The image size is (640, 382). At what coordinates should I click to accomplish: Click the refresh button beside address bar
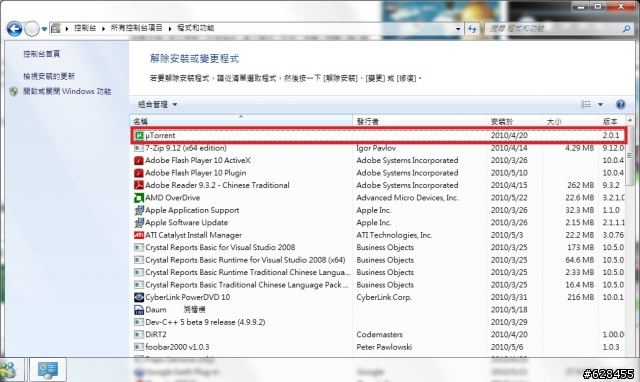pyautogui.click(x=472, y=29)
